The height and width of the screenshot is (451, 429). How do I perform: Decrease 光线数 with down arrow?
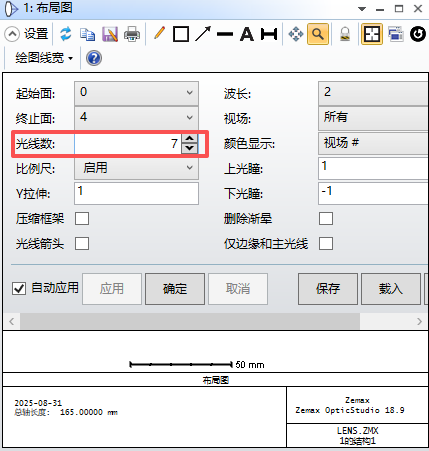point(190,148)
